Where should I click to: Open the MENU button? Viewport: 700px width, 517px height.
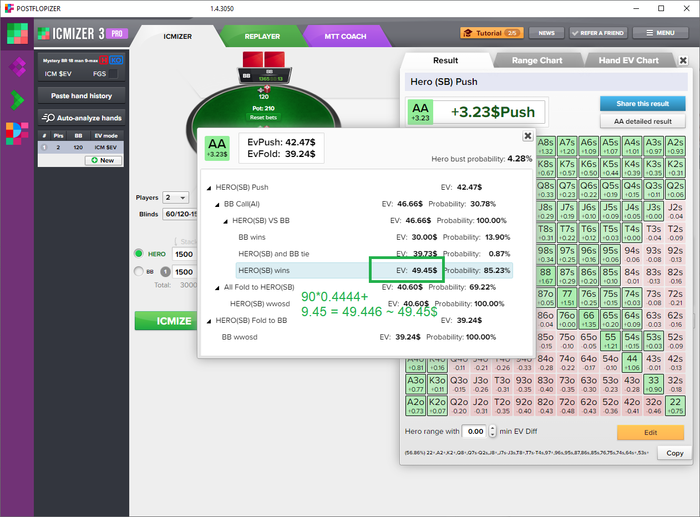point(660,33)
